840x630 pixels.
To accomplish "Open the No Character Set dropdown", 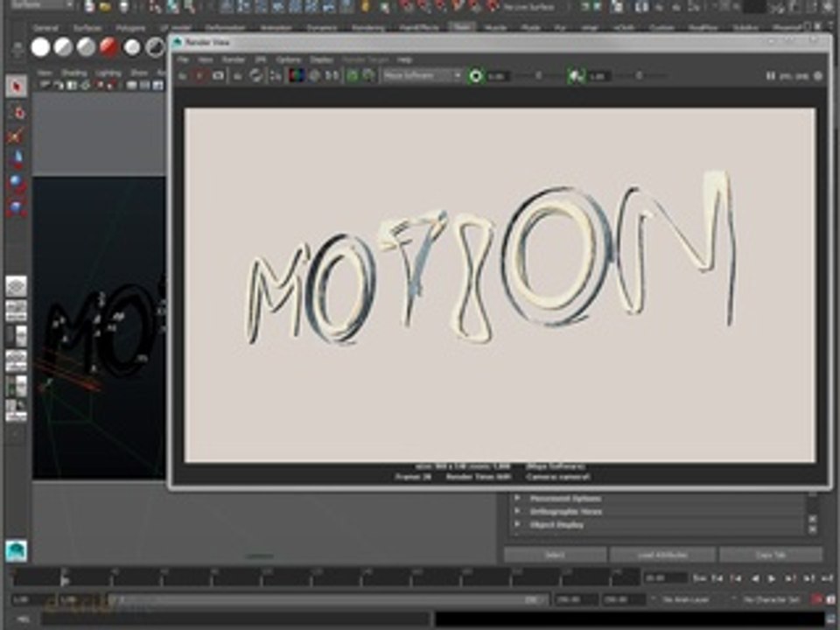I will 770,599.
